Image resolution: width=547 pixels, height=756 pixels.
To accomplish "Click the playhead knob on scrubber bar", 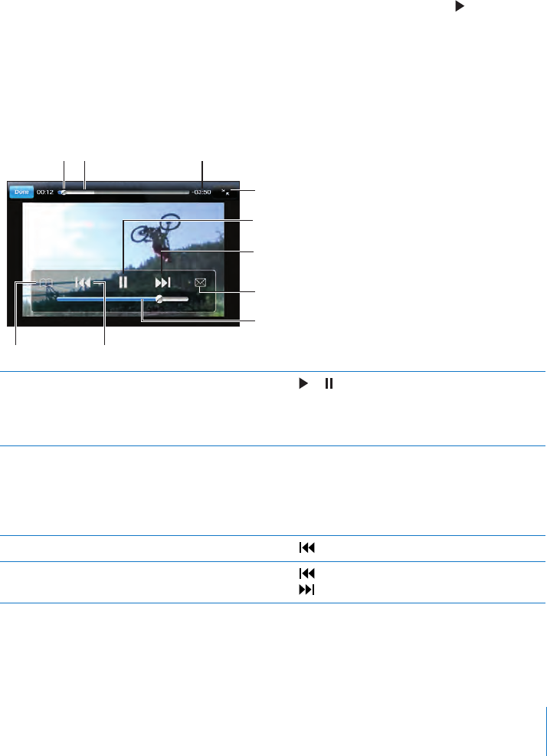I will coord(63,192).
